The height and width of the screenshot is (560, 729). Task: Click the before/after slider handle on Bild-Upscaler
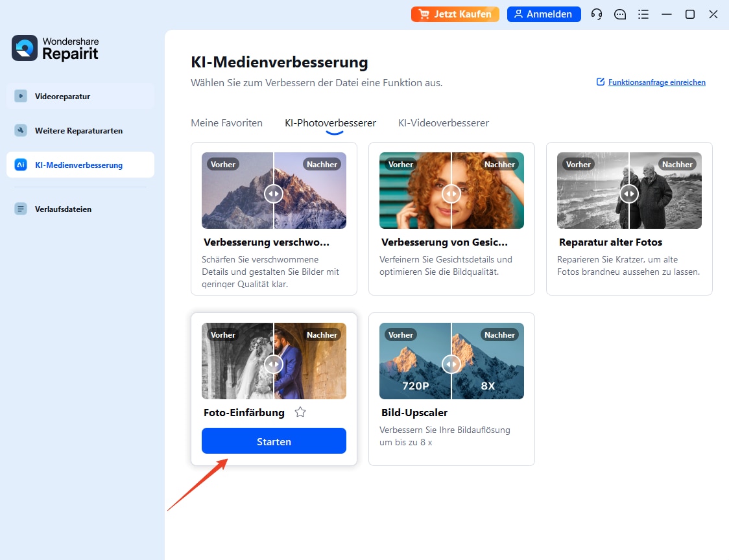pyautogui.click(x=451, y=364)
